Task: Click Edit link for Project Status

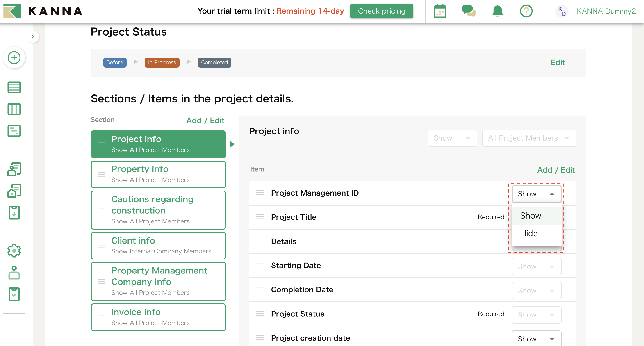Action: [x=558, y=62]
